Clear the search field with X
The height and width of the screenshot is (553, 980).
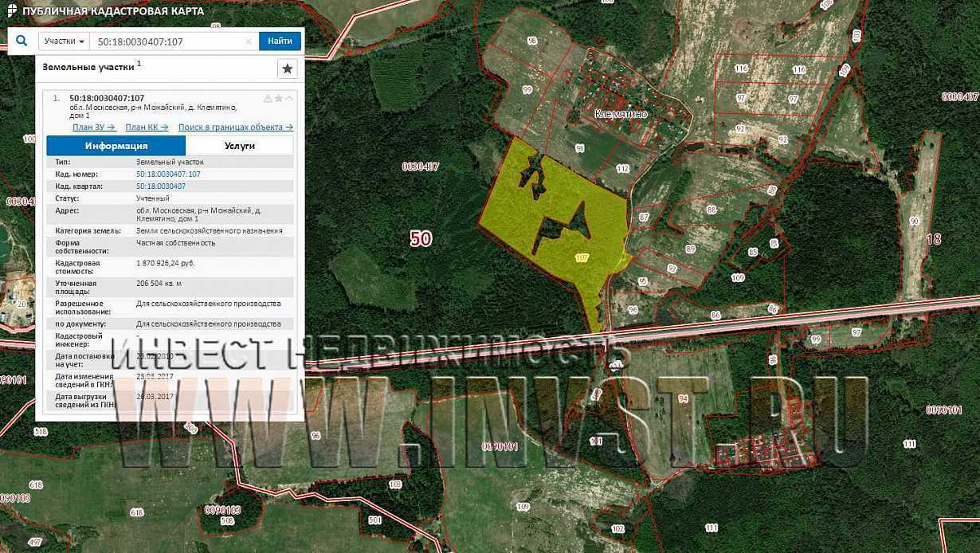249,41
